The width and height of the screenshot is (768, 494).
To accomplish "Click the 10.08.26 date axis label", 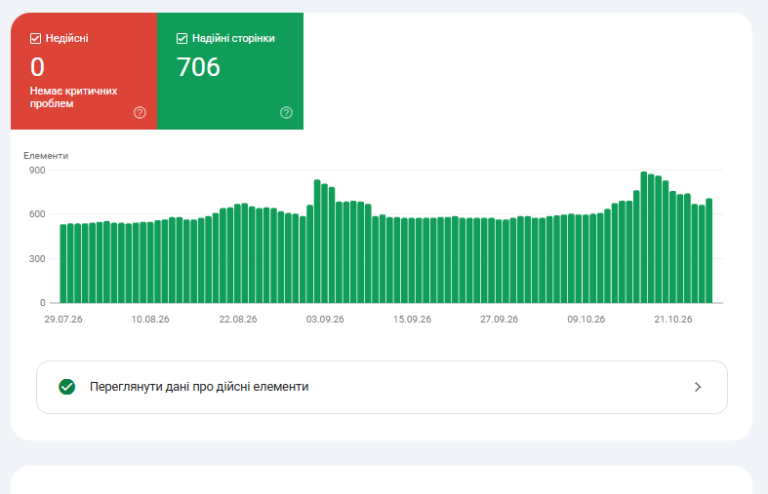I will click(150, 319).
